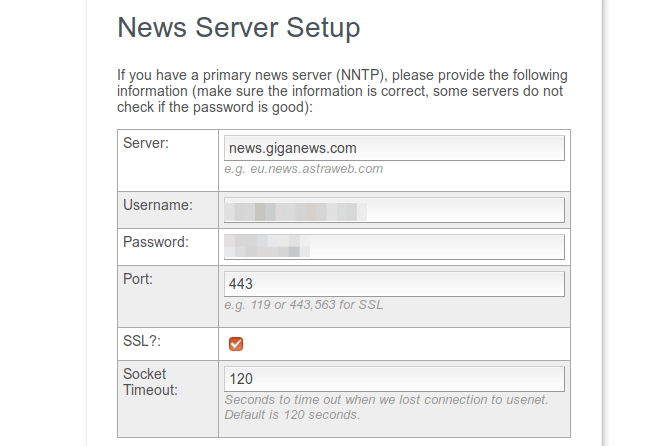Enable or disable the SSL checkbox
Image resolution: width=666 pixels, height=446 pixels.
coord(236,344)
